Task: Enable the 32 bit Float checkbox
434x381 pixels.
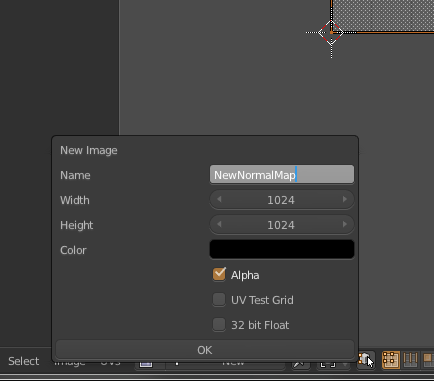Action: pos(219,324)
